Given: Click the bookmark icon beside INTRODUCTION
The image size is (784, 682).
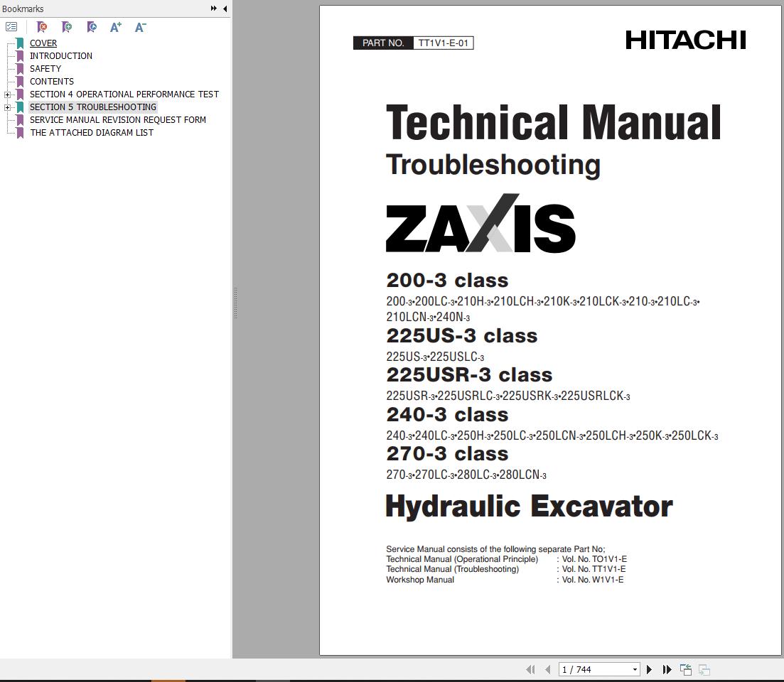Looking at the screenshot, I should pyautogui.click(x=20, y=56).
